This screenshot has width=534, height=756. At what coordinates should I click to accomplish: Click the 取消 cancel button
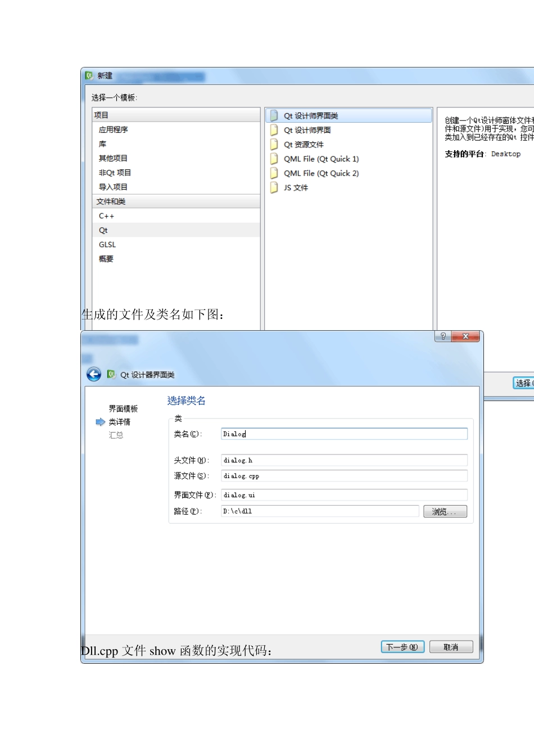tap(451, 647)
